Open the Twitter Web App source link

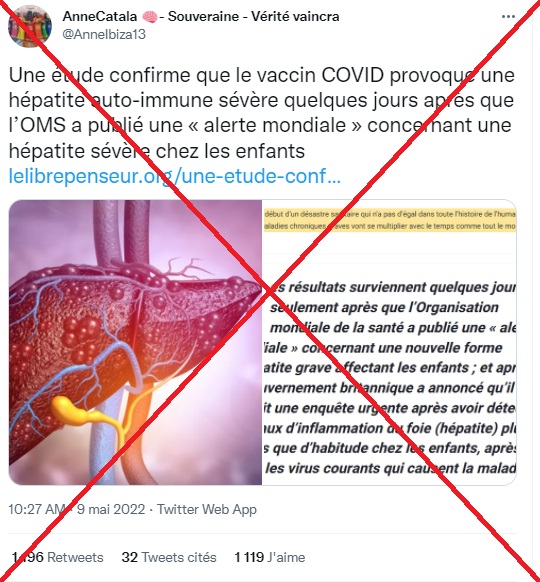(x=207, y=509)
